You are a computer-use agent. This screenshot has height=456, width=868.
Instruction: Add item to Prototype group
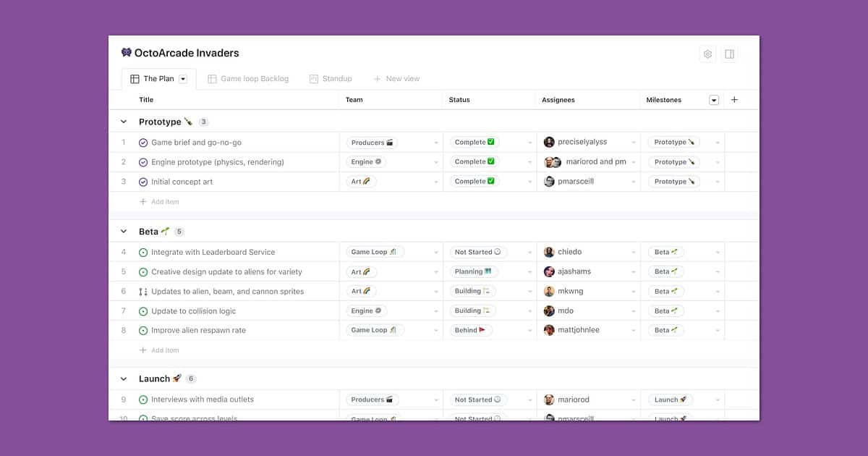tap(159, 202)
